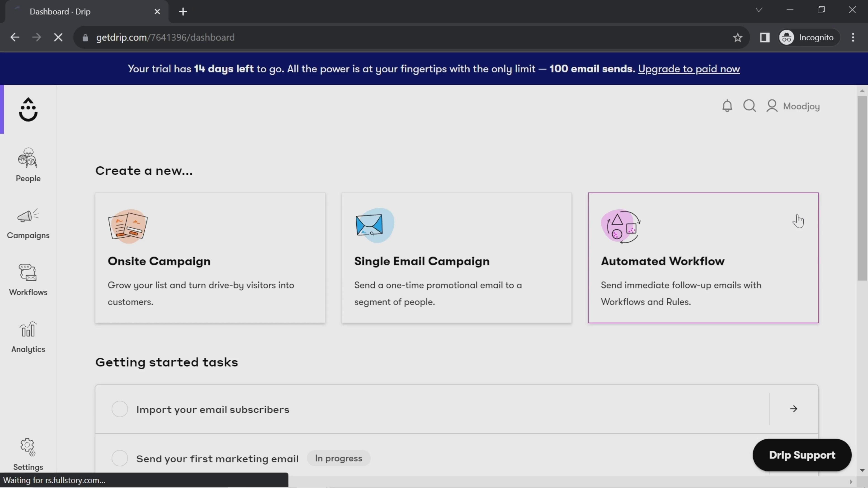Choose the Automated Workflow card
The width and height of the screenshot is (868, 488).
point(703,258)
